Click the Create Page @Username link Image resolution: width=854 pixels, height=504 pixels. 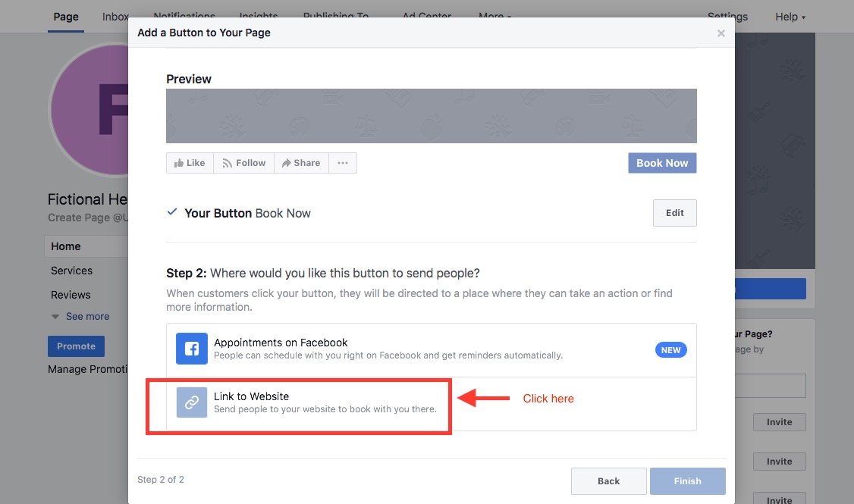(x=88, y=218)
